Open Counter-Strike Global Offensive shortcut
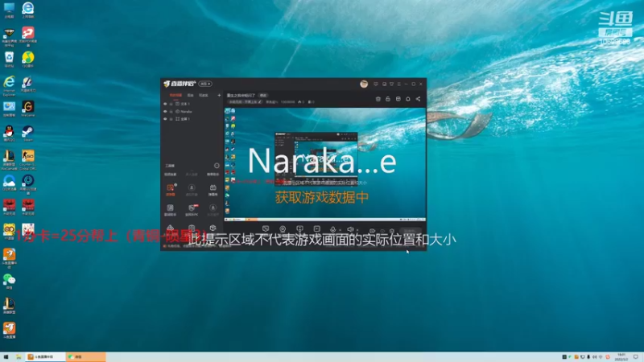This screenshot has height=362, width=644. 28,159
